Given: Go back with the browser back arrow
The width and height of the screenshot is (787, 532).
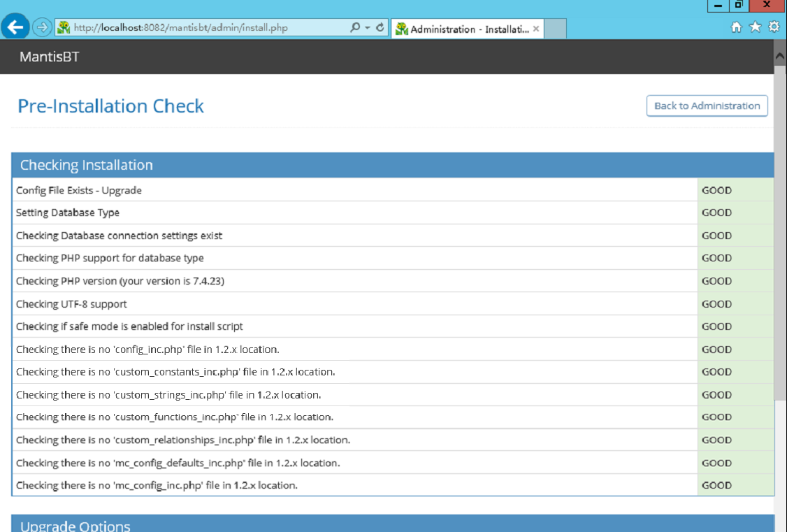Looking at the screenshot, I should (15, 27).
